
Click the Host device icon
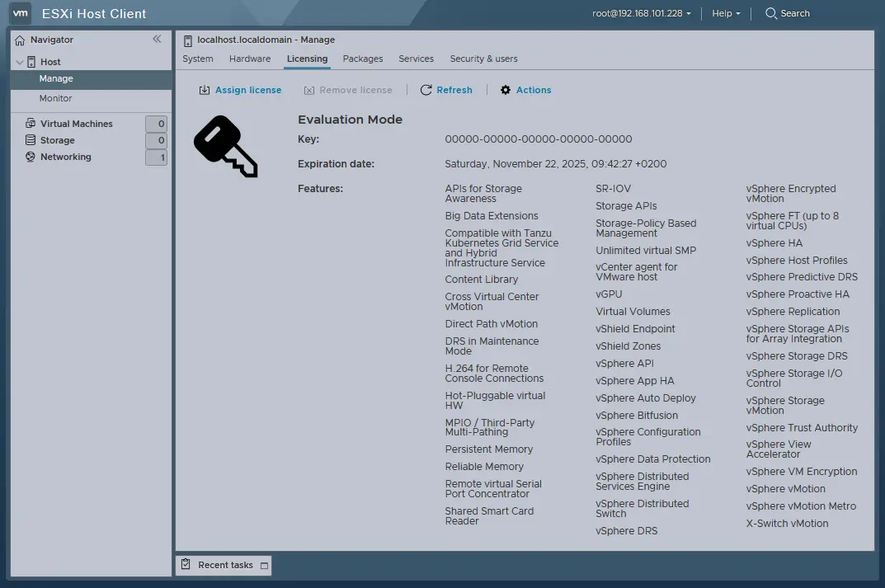[31, 62]
